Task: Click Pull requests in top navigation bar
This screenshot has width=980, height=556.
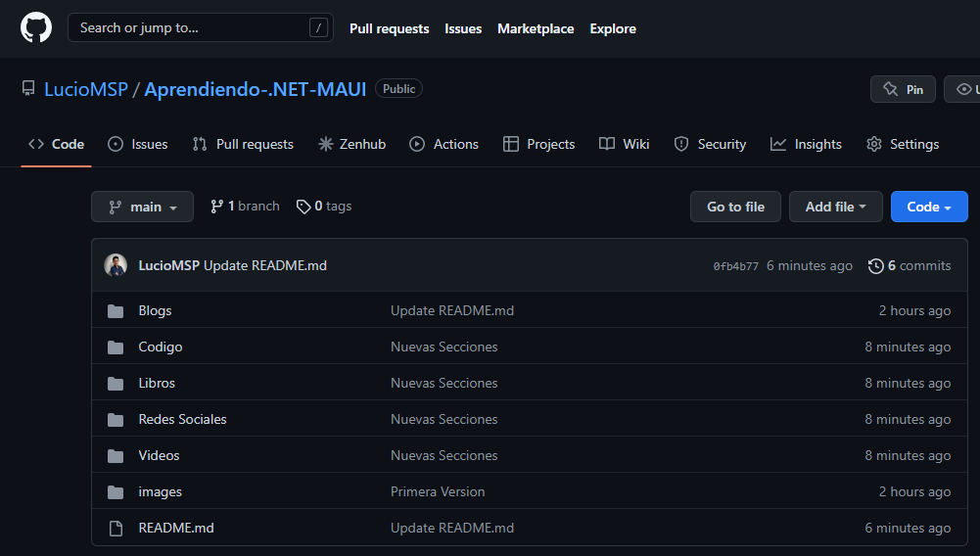Action: tap(390, 28)
